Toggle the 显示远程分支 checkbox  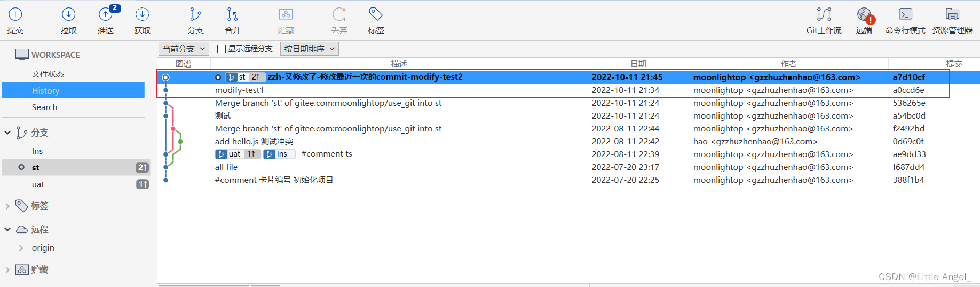tap(222, 49)
